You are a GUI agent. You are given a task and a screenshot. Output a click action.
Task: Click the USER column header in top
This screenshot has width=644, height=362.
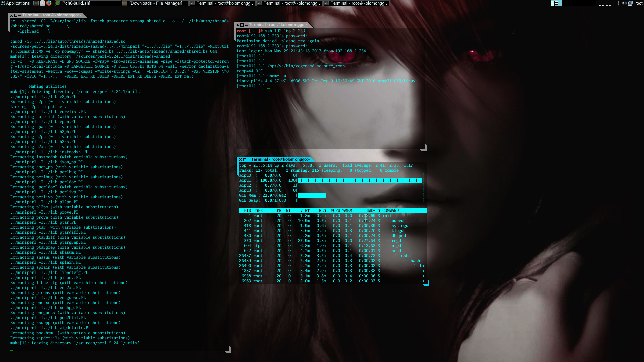[x=258, y=210]
